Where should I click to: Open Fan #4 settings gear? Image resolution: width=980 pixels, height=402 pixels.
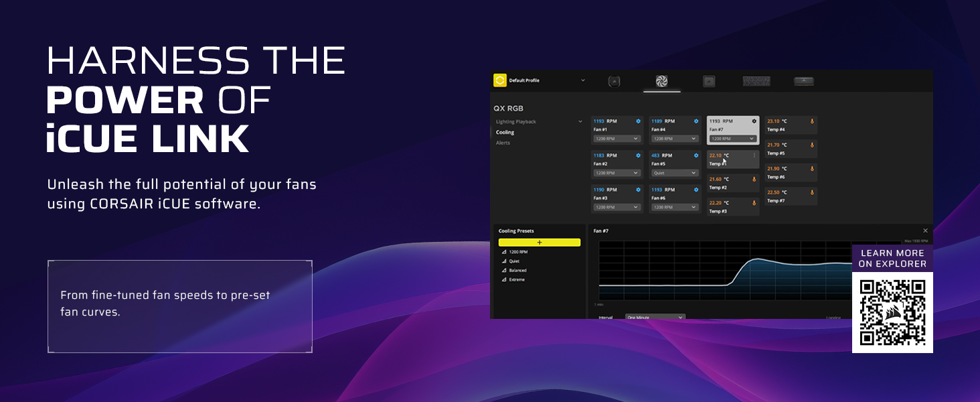click(696, 121)
